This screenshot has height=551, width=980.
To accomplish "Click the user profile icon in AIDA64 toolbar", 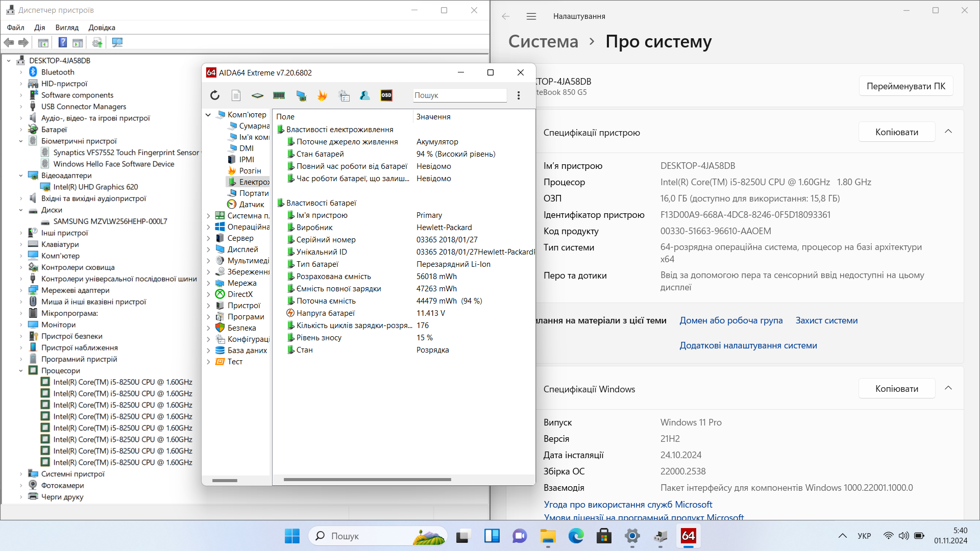I will tap(365, 95).
